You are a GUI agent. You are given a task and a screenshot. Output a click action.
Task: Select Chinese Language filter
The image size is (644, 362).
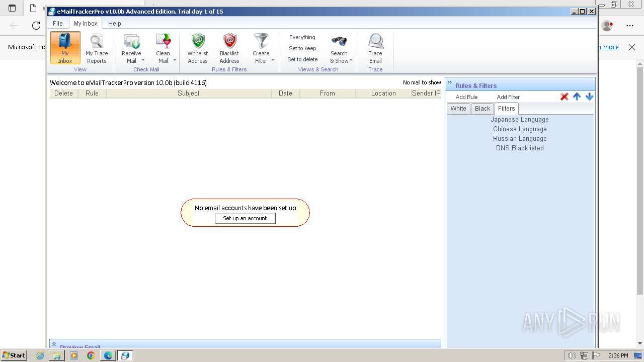[x=520, y=129]
